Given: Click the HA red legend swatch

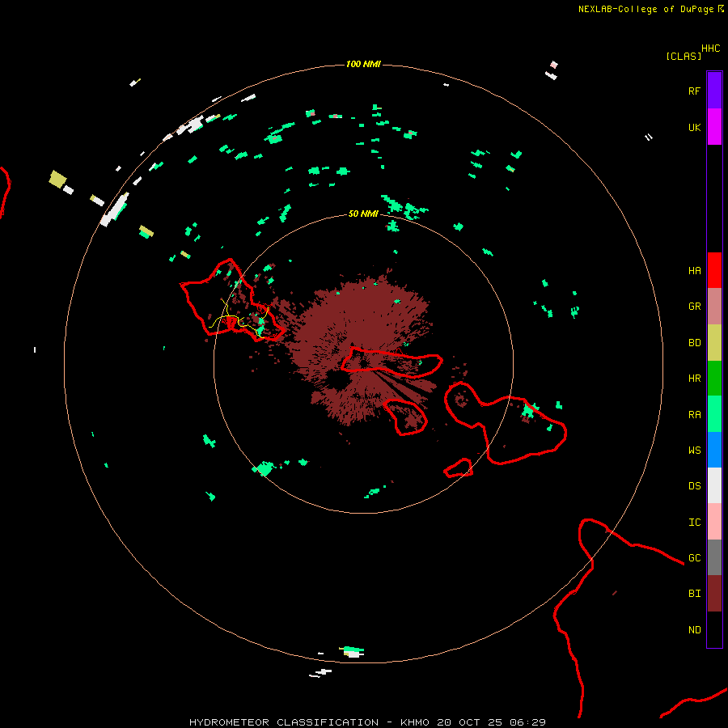Looking at the screenshot, I should pyautogui.click(x=714, y=270).
